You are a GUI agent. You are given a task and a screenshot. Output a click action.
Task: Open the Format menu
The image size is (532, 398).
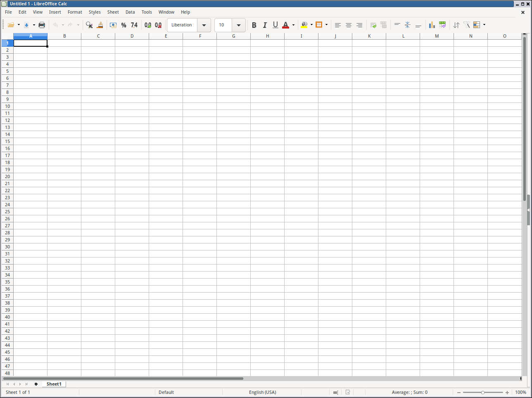pos(75,12)
